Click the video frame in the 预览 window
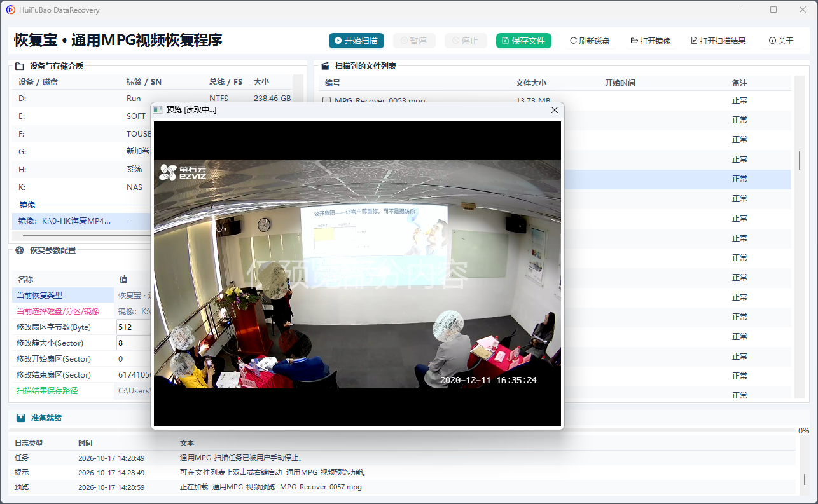 (x=357, y=273)
